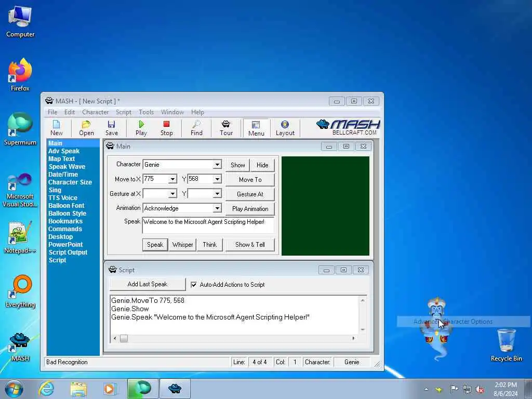This screenshot has height=399, width=532.
Task: Expand the Character dropdown showing Genie
Action: [217, 165]
